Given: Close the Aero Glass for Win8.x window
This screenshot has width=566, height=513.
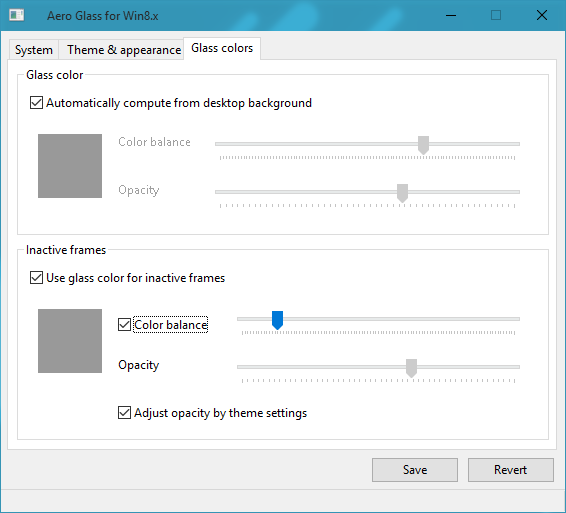Looking at the screenshot, I should coord(542,15).
